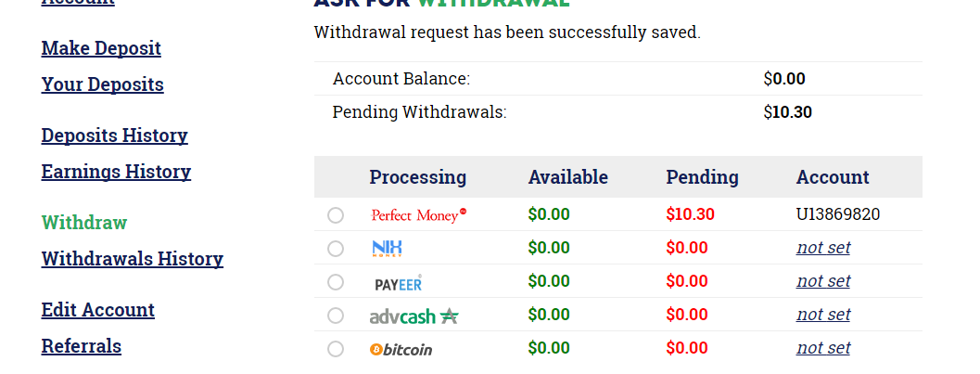980x374 pixels.
Task: Go to the Referrals page
Action: click(x=81, y=346)
